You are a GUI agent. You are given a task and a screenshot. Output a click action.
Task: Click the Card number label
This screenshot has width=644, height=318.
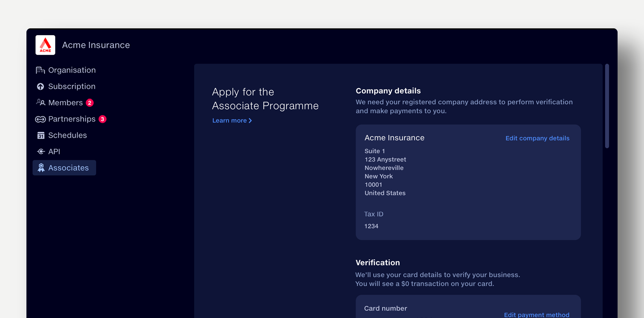tap(385, 308)
